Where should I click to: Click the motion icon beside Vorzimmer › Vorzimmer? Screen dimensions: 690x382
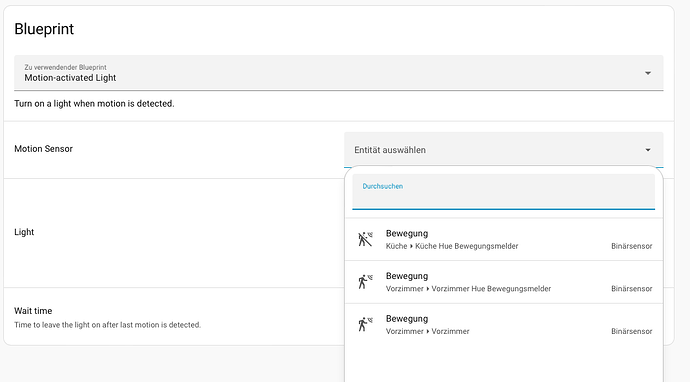coord(365,325)
